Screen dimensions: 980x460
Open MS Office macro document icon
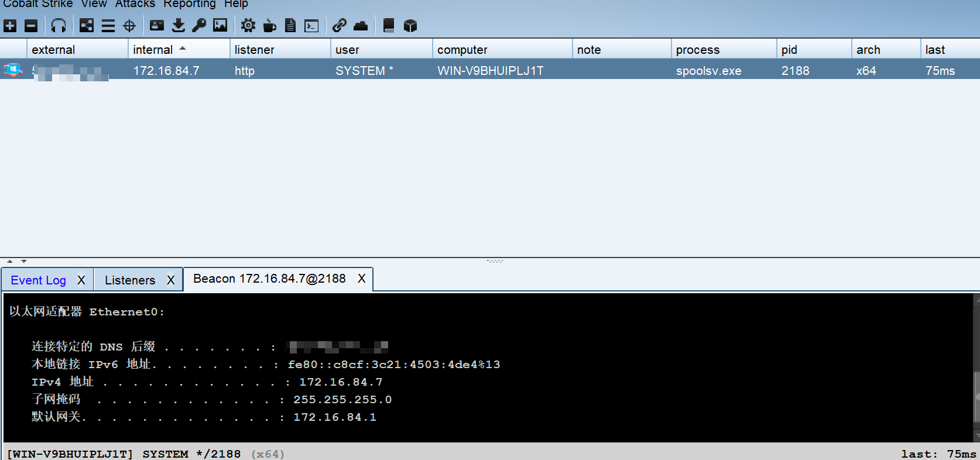[290, 25]
